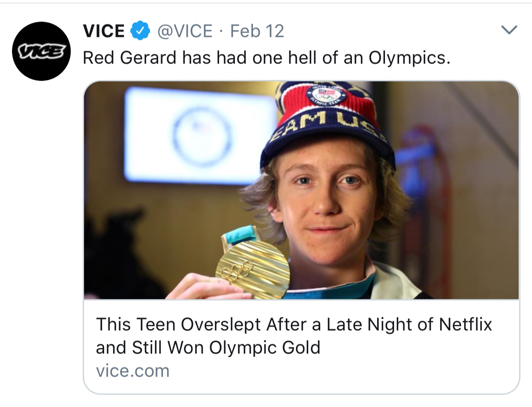Open the Feb 12 timestamp
This screenshot has height=407, width=532.
[257, 31]
